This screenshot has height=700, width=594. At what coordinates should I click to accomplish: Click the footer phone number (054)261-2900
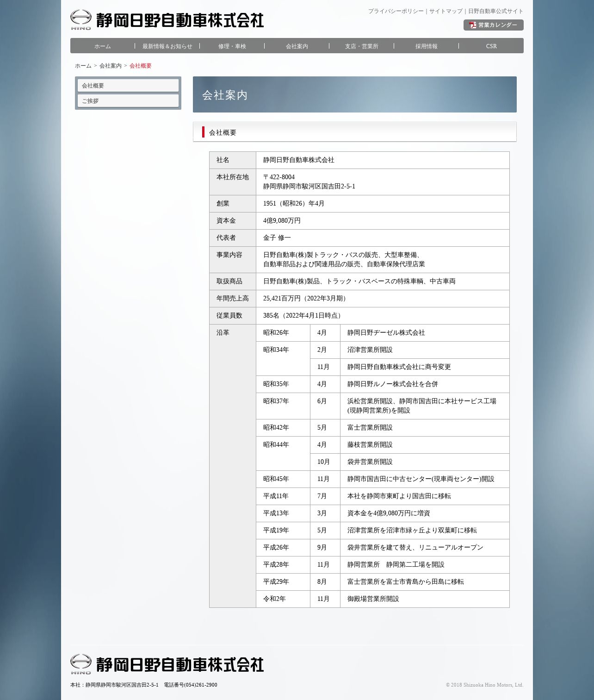pos(200,685)
